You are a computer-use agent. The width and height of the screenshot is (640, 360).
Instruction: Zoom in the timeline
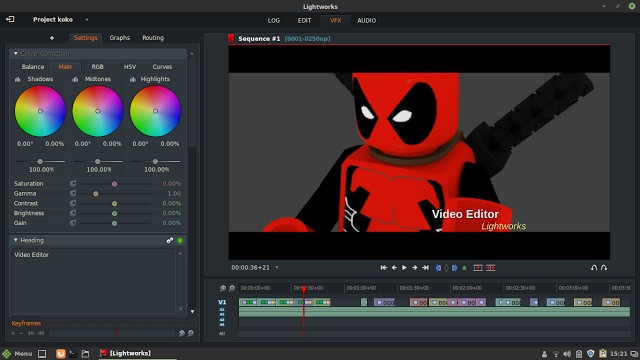tap(223, 288)
